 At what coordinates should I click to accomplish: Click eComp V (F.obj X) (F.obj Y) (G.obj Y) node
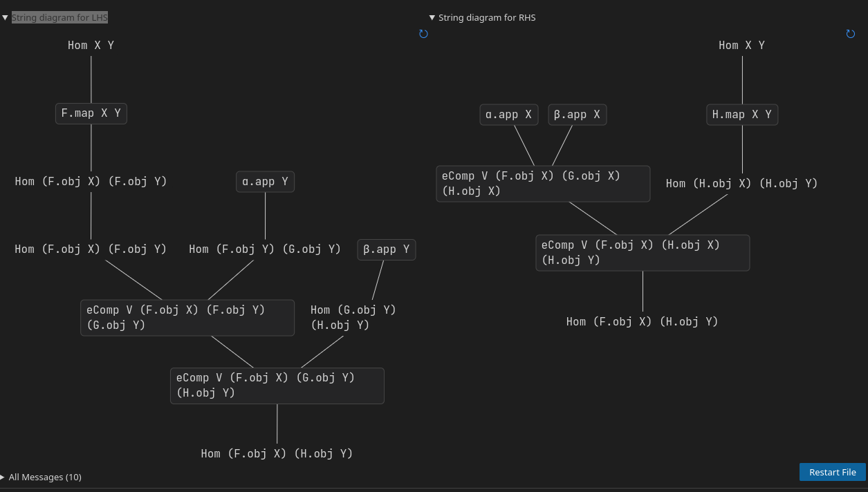pyautogui.click(x=187, y=317)
